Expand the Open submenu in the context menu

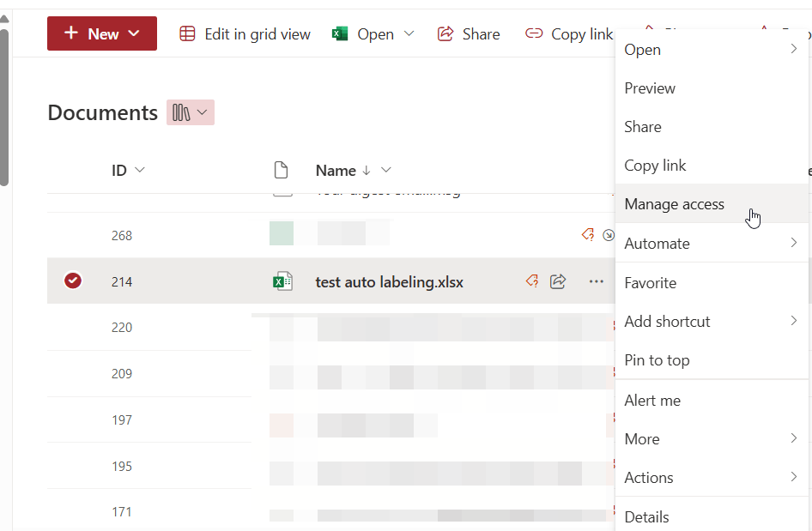tap(794, 50)
